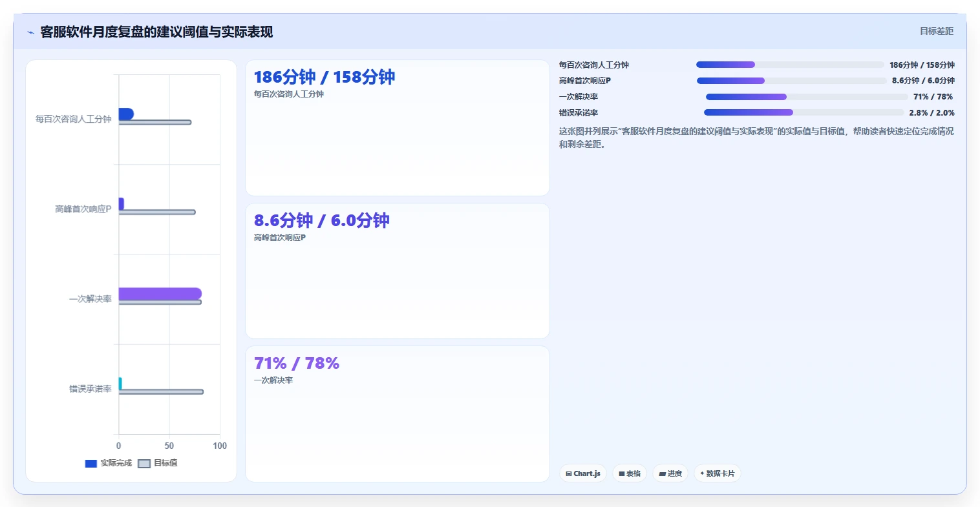Select the 表格 tag chip

coord(630,473)
